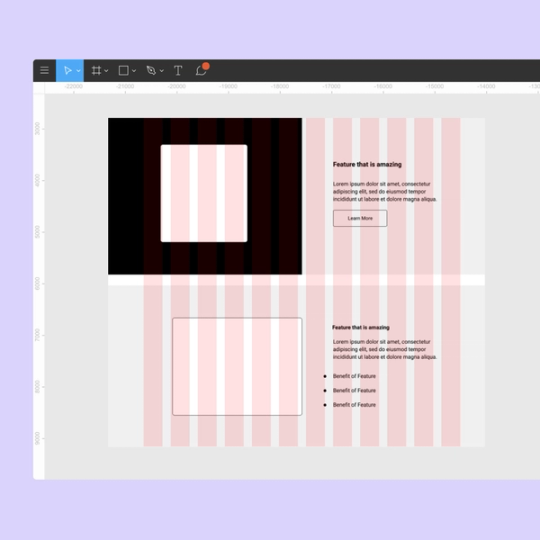The image size is (540, 540).
Task: Open the Pen tool dropdown chevron
Action: tap(162, 71)
